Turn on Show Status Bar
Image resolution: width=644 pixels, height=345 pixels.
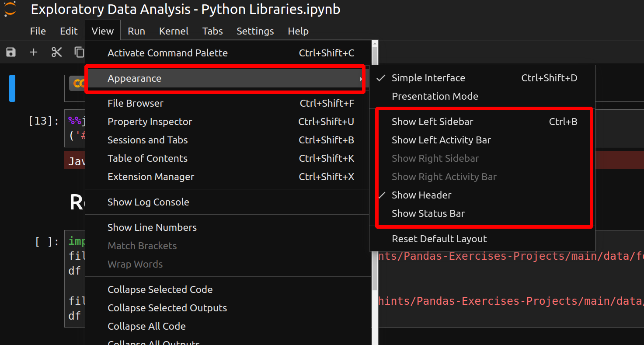(428, 213)
